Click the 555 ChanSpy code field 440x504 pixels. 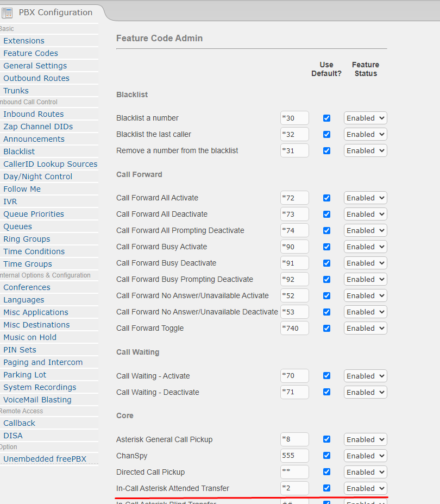point(294,456)
